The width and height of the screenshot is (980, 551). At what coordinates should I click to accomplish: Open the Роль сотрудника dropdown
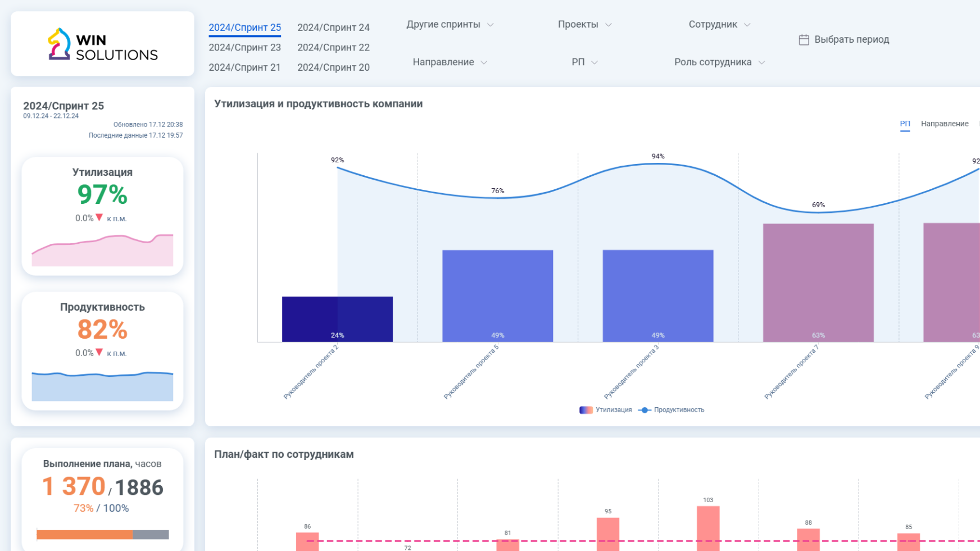tap(719, 62)
